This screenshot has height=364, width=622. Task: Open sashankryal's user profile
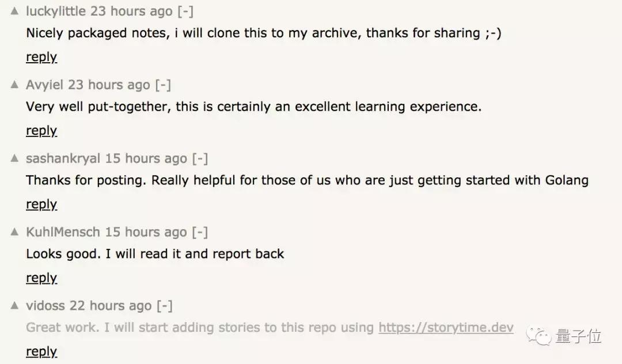pyautogui.click(x=63, y=159)
